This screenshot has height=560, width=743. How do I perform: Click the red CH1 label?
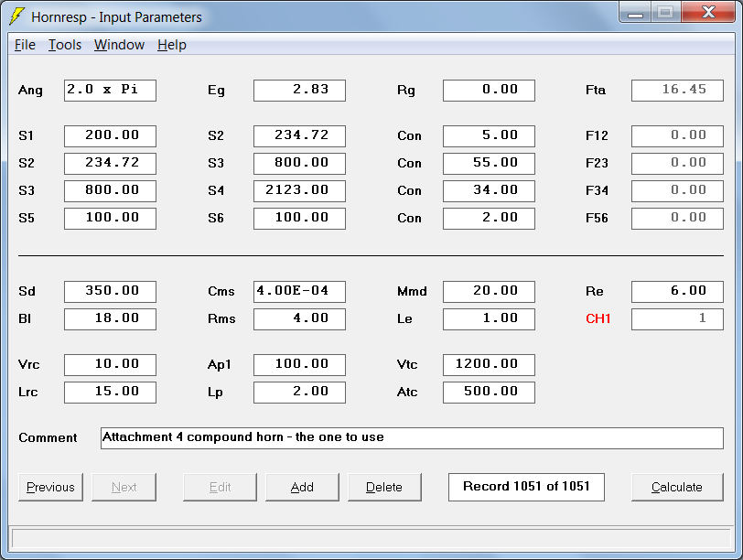pos(598,318)
